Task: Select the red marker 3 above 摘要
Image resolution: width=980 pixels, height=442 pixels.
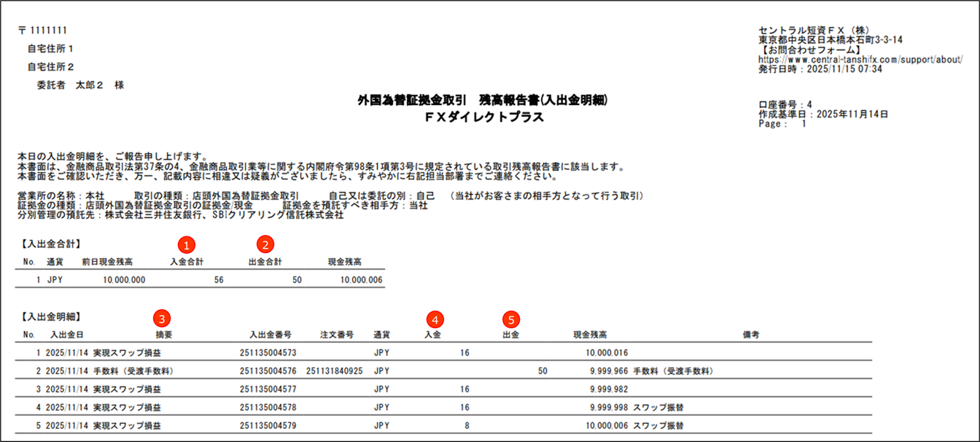Action: point(161,319)
